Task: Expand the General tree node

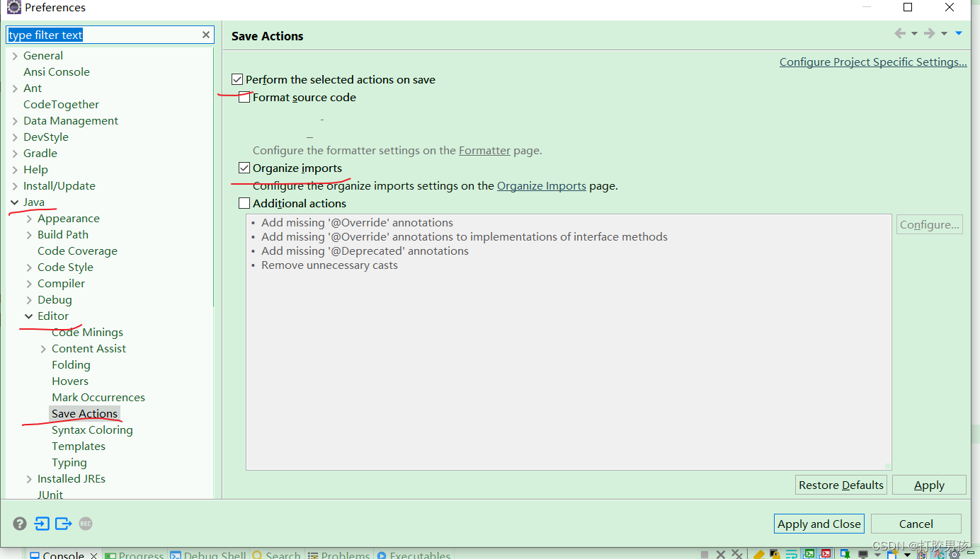Action: 15,56
